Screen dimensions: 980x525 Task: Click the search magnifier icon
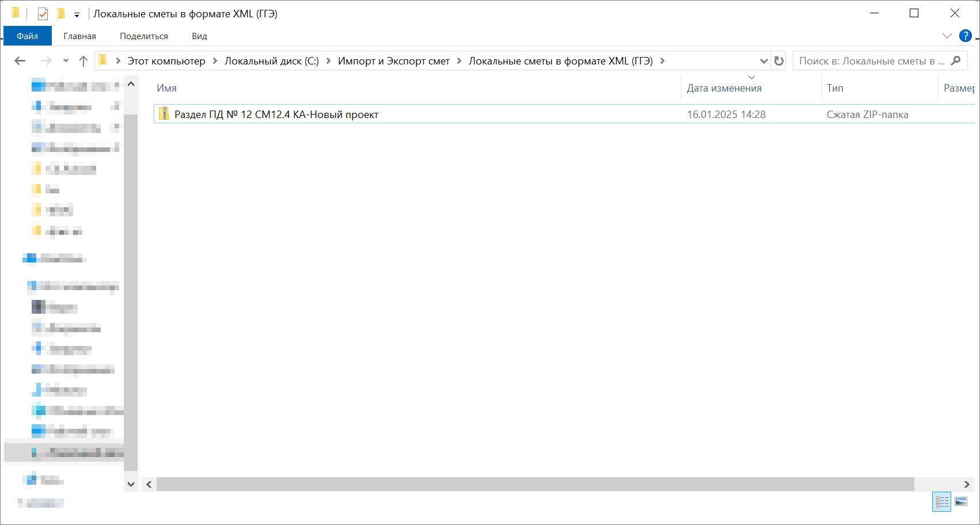[x=956, y=61]
